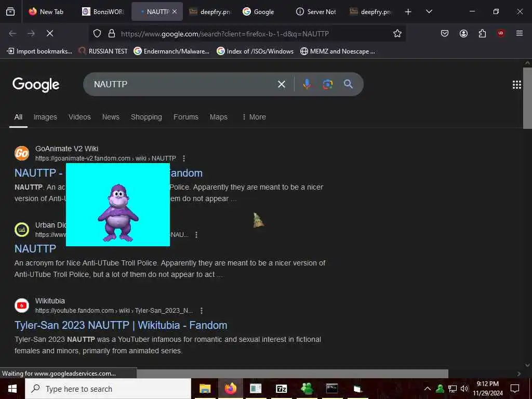Screen dimensions: 532x399
Task: Select the News results tab
Action: 111,117
